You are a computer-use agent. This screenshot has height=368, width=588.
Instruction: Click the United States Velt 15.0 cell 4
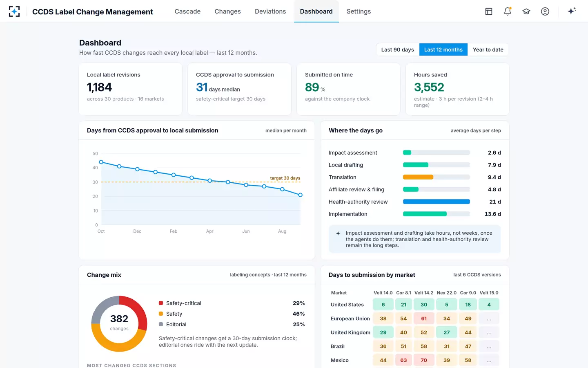pyautogui.click(x=489, y=305)
